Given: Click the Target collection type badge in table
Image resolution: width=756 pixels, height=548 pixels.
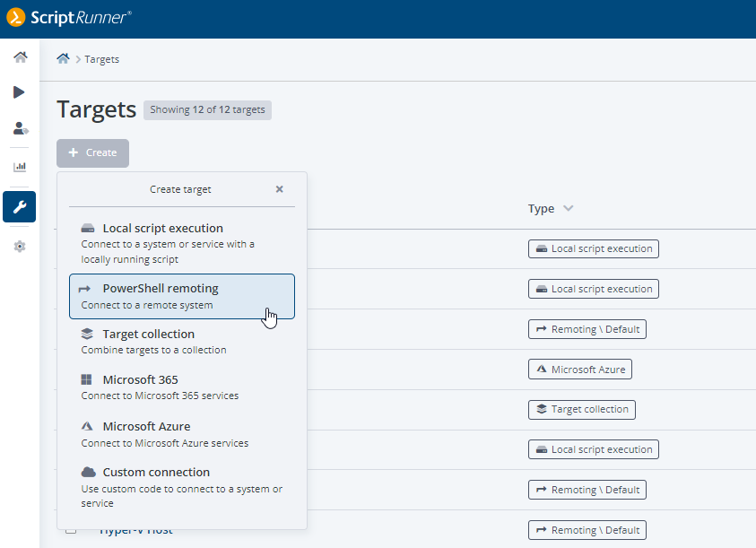Looking at the screenshot, I should [x=581, y=410].
